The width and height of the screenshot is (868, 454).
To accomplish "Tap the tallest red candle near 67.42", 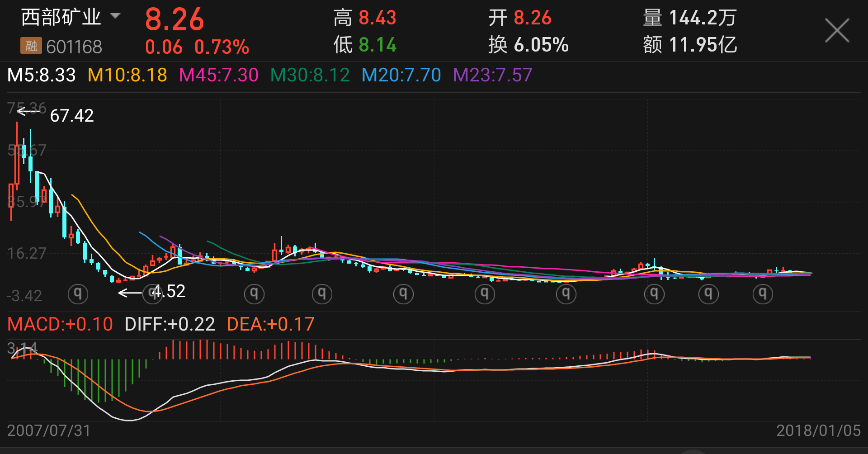I will coord(17,156).
